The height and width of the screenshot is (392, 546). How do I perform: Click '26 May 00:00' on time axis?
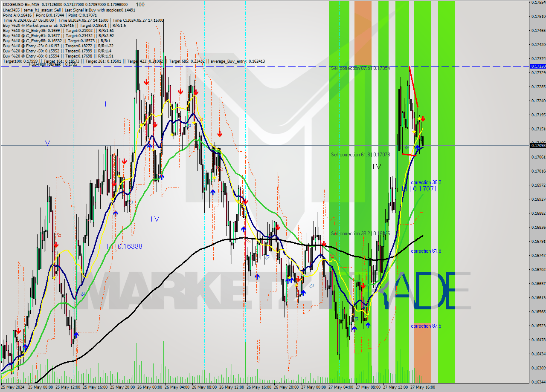pyautogui.click(x=149, y=387)
